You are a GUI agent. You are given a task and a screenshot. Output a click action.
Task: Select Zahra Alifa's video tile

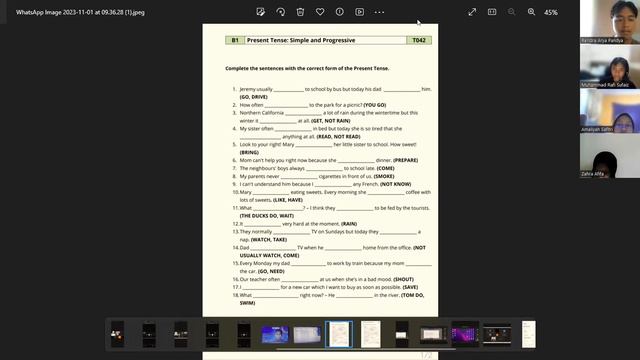[610, 156]
